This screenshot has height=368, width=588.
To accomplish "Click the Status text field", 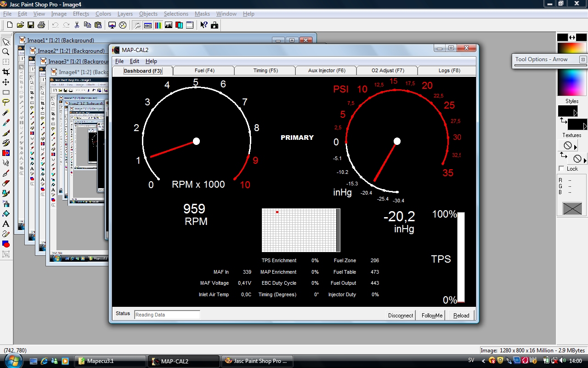I will coord(167,315).
